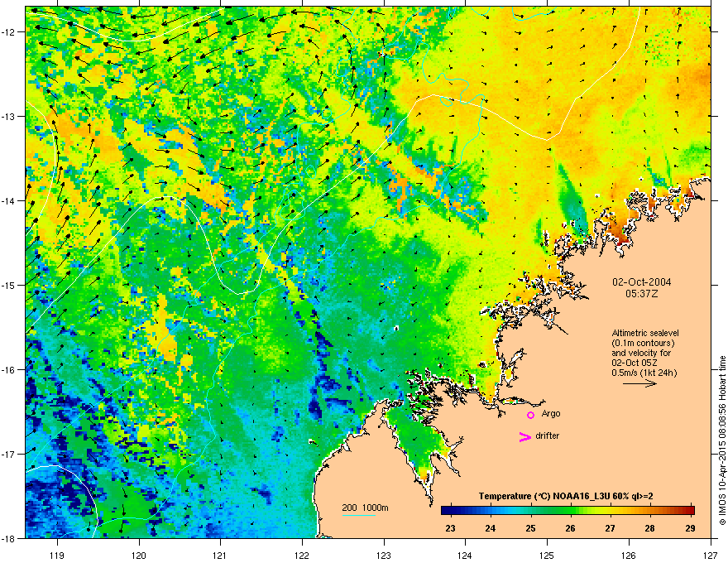Click the magenta Argo circle marker

point(530,415)
